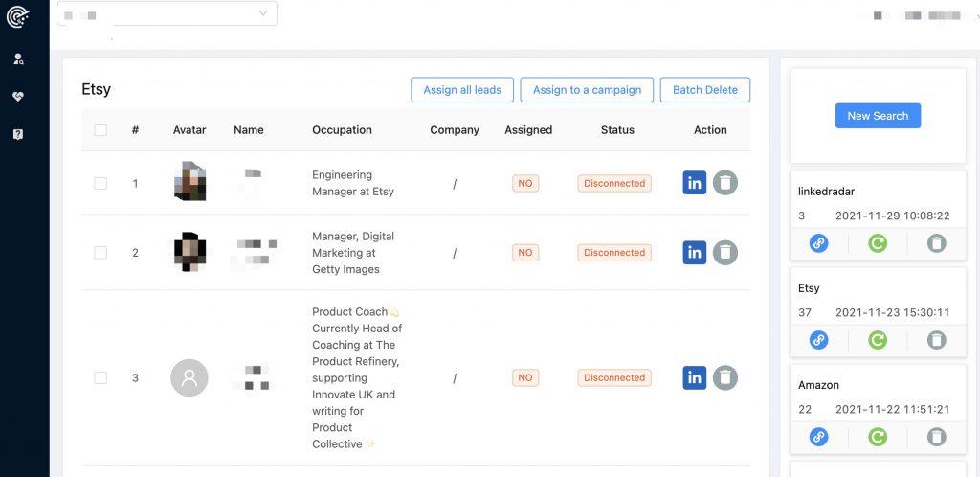Click the timestamp 2021-11-23 15:30:11
The image size is (980, 477).
coord(893,312)
